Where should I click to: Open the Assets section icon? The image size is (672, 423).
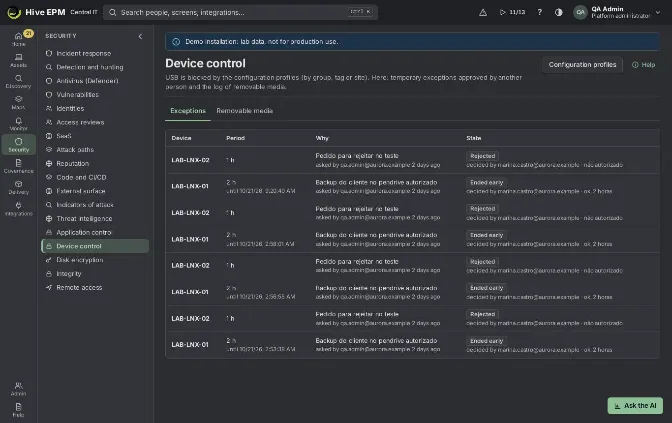18,60
